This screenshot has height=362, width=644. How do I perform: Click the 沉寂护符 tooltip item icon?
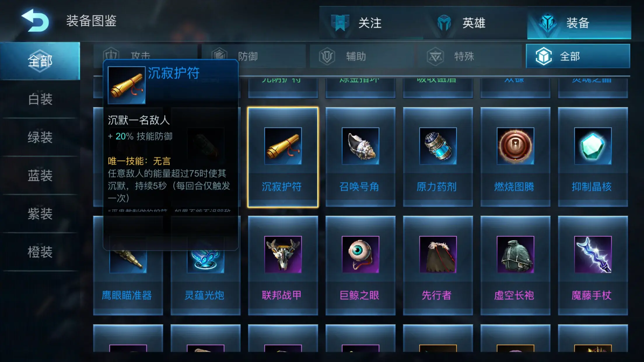(127, 85)
